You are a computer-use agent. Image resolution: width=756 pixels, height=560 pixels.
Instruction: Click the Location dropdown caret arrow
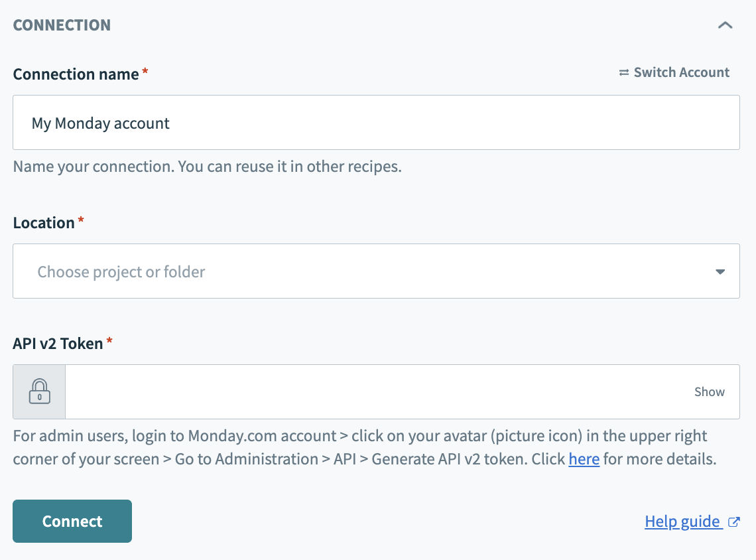[x=720, y=271]
